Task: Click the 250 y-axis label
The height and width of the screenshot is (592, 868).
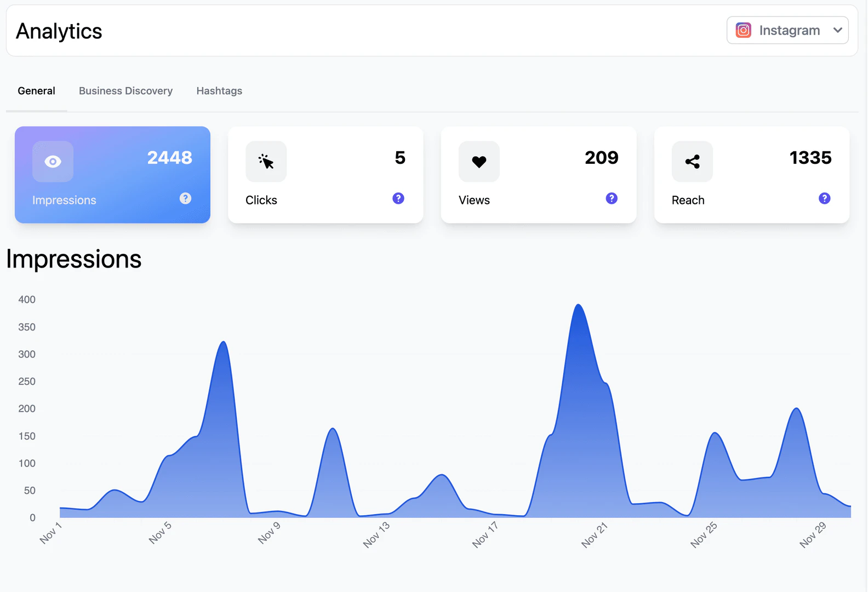Action: (27, 382)
